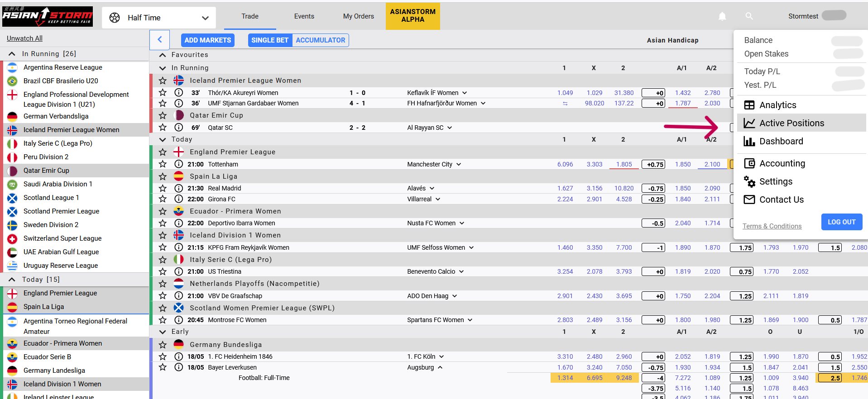Open the Half Time period dropdown
Image resolution: width=868 pixels, height=399 pixels.
click(x=159, y=18)
